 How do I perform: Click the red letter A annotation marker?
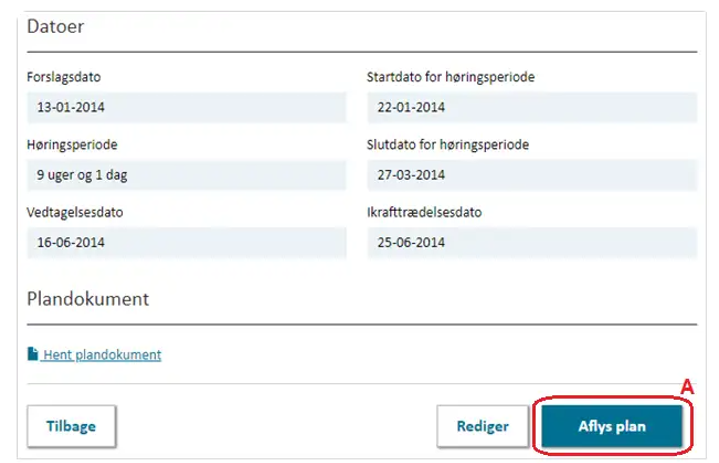click(687, 387)
